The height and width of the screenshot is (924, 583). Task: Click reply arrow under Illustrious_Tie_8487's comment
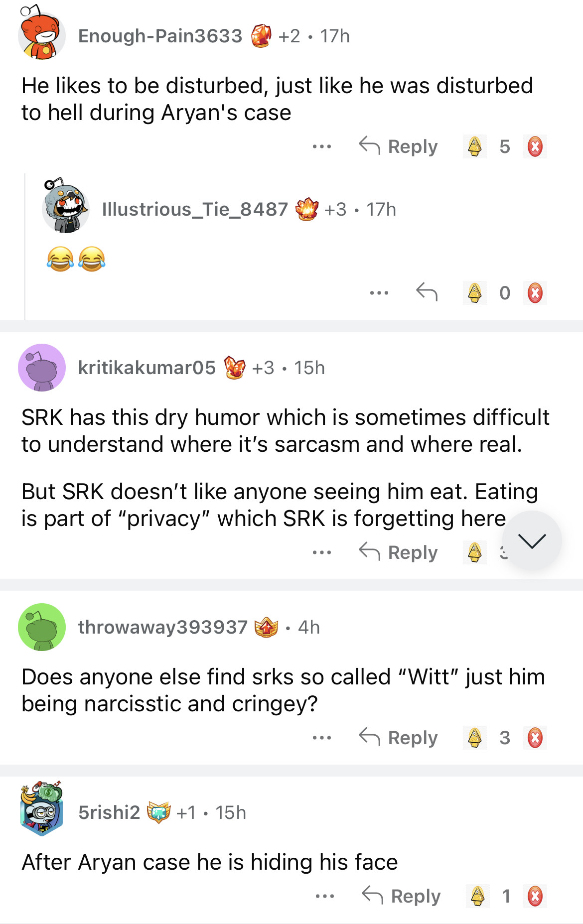point(427,292)
